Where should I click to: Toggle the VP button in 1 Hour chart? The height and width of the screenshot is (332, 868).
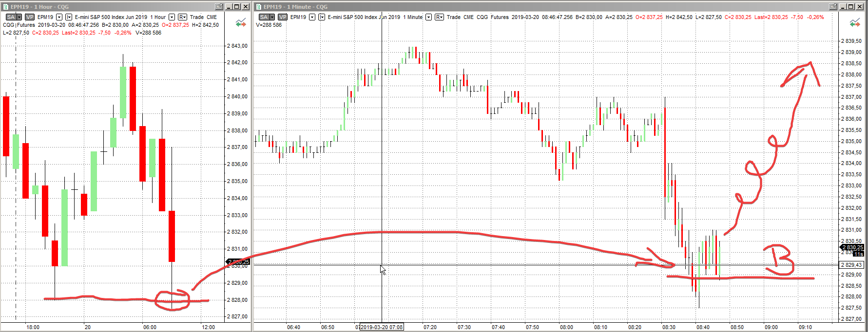[30, 17]
